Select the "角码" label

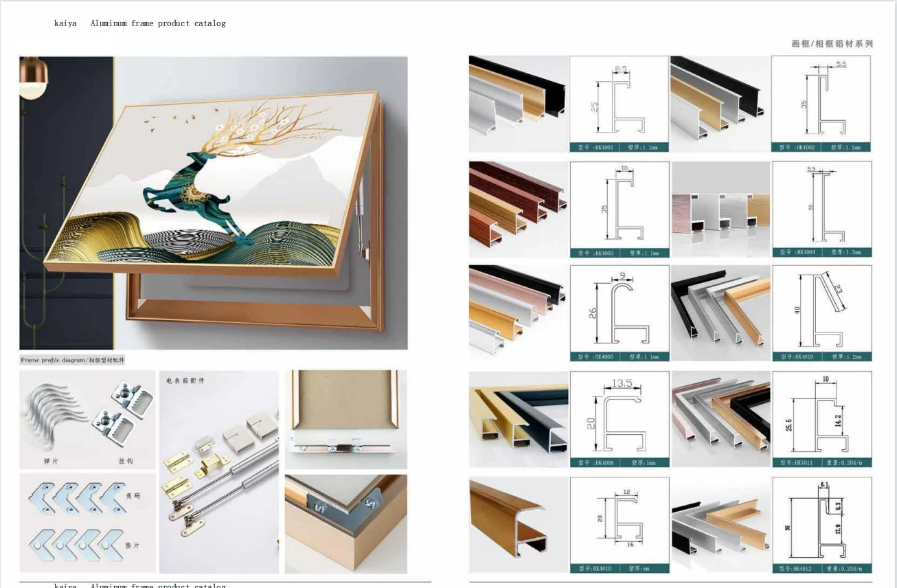coord(134,495)
